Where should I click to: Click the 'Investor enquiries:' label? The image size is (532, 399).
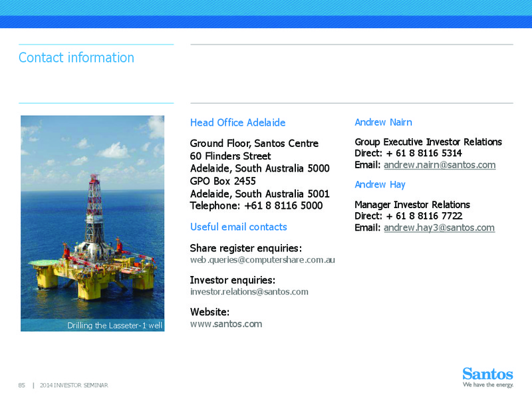[232, 280]
